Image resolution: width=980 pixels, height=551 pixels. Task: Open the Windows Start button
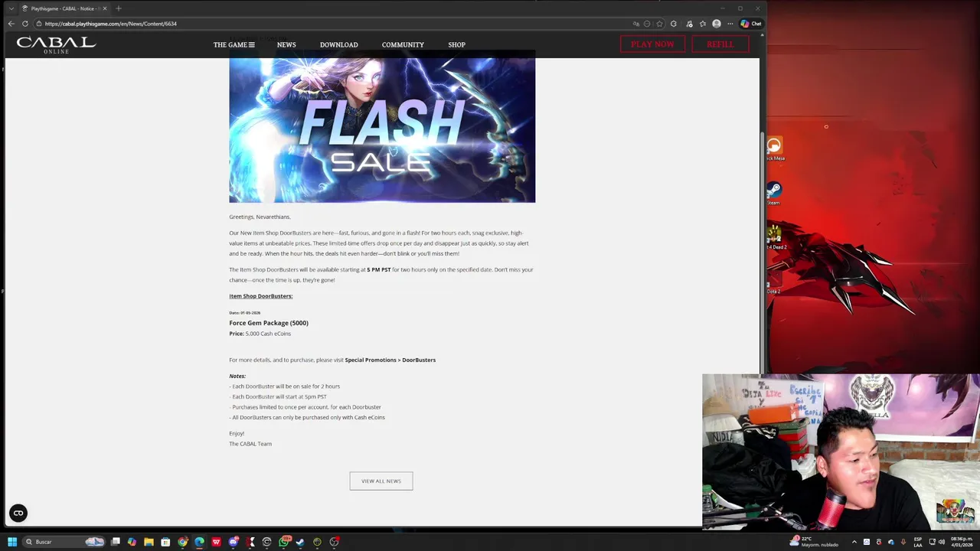[x=12, y=542]
